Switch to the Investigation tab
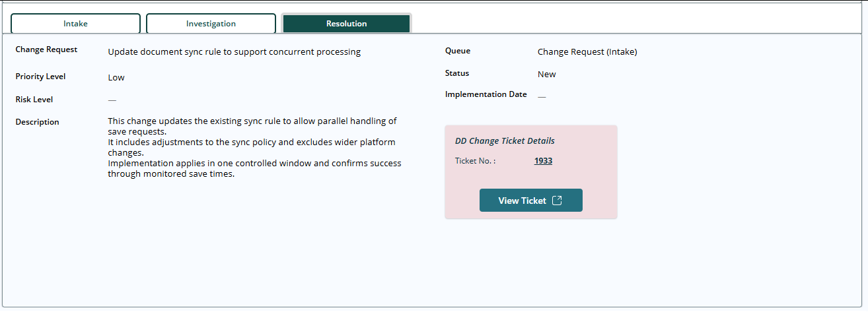 [x=211, y=24]
